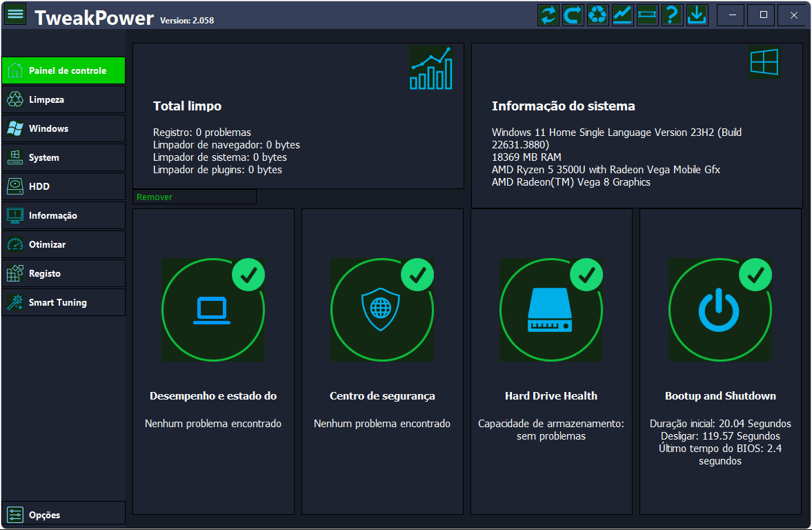
Task: Click the recycle symbol icon in the top toolbar
Action: coord(597,15)
